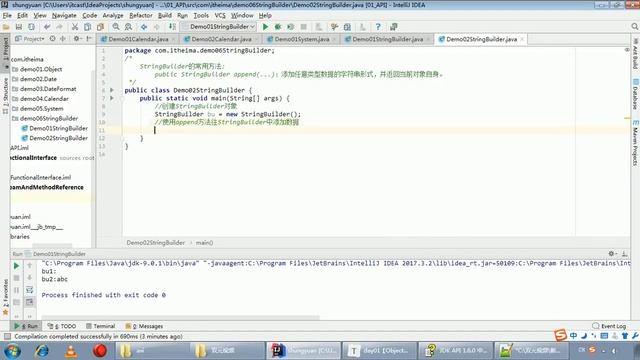The image size is (640, 360).
Task: Open the File menu
Action: (x=7, y=15)
